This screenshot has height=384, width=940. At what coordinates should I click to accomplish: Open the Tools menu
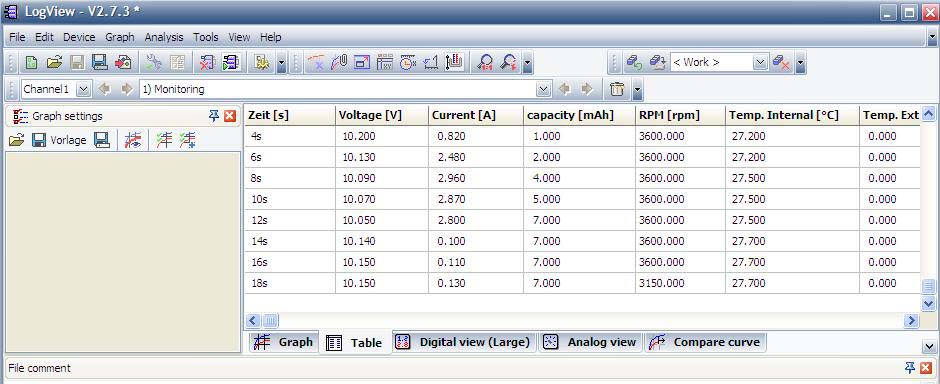pos(206,37)
